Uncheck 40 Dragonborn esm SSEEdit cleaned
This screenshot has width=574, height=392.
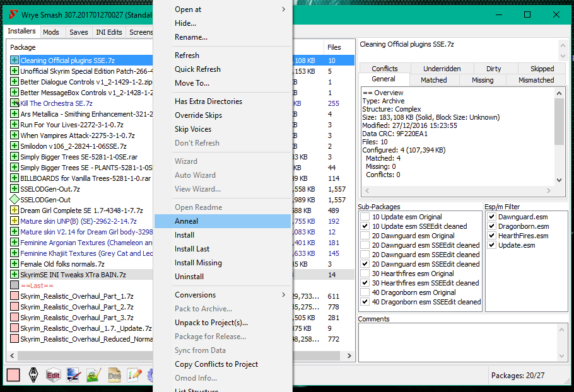[365, 302]
